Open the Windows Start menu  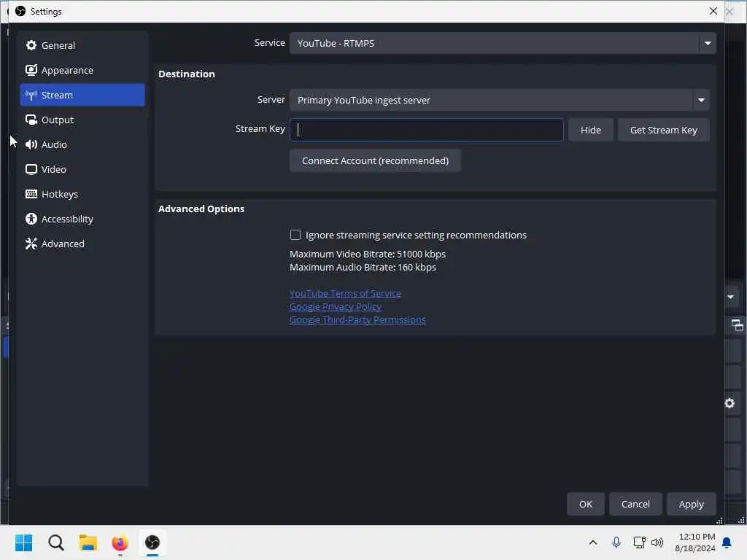(24, 542)
